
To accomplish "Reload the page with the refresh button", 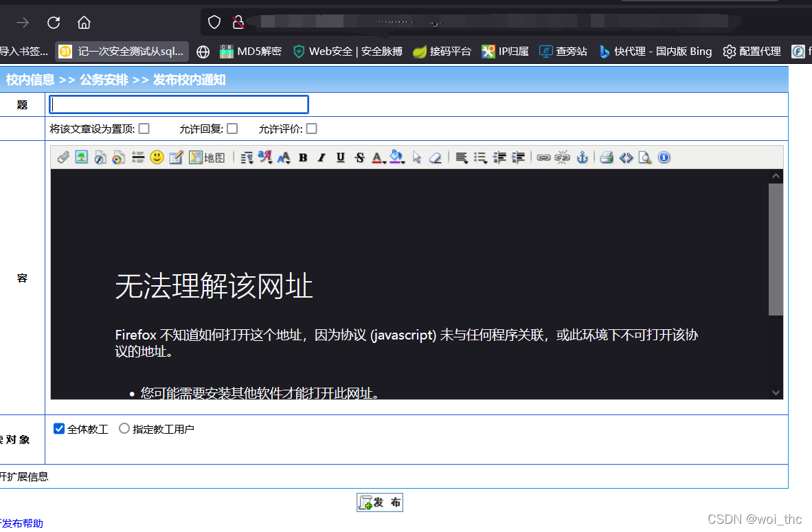I will [54, 22].
